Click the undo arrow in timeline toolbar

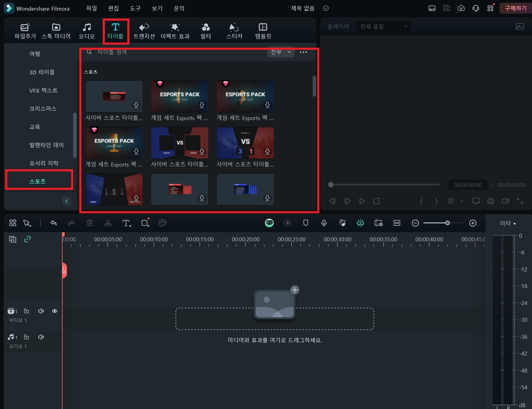pos(53,223)
